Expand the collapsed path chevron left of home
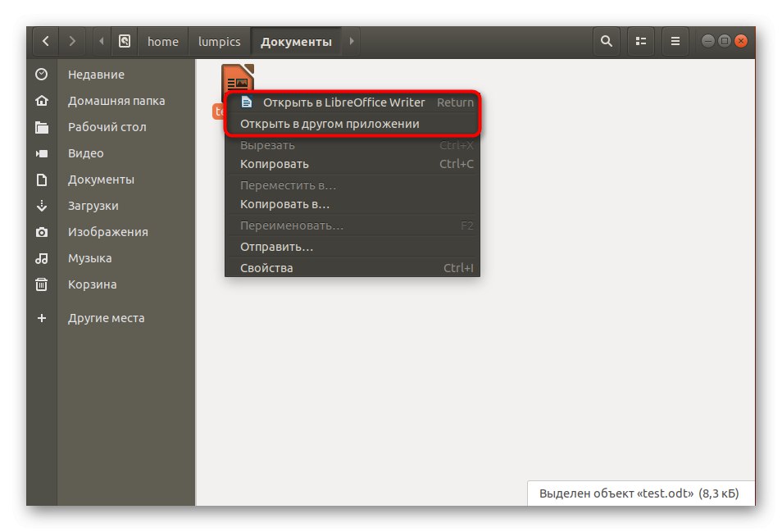The width and height of the screenshot is (782, 532). pyautogui.click(x=100, y=41)
